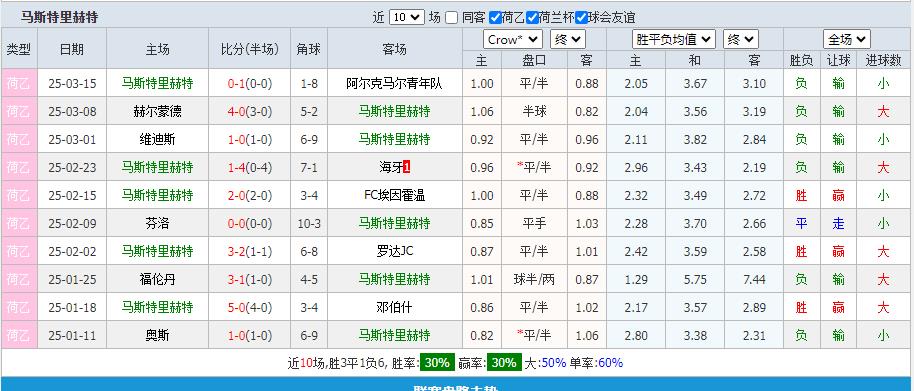The height and width of the screenshot is (391, 914).
Task: Click the 比分(半场) column header
Action: (x=249, y=50)
